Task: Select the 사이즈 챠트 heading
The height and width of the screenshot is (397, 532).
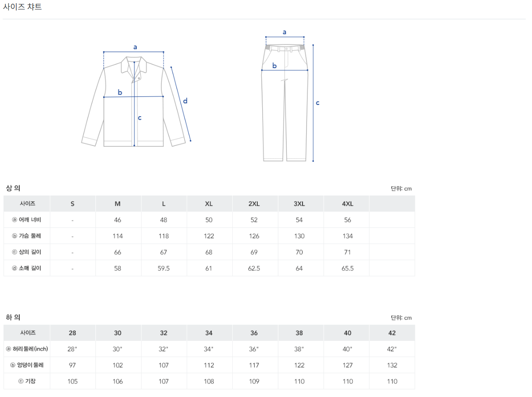Action: [22, 7]
